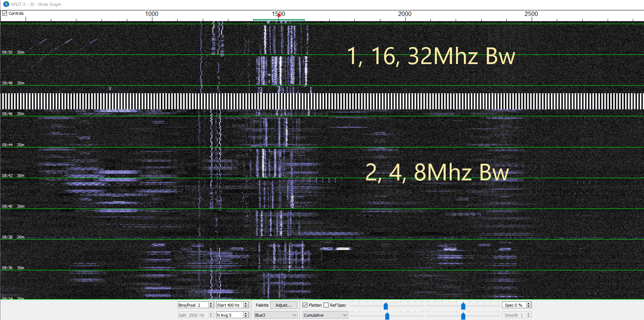644x320 pixels.
Task: Lower Start 400 Hz using down arrow
Action: [x=246, y=307]
